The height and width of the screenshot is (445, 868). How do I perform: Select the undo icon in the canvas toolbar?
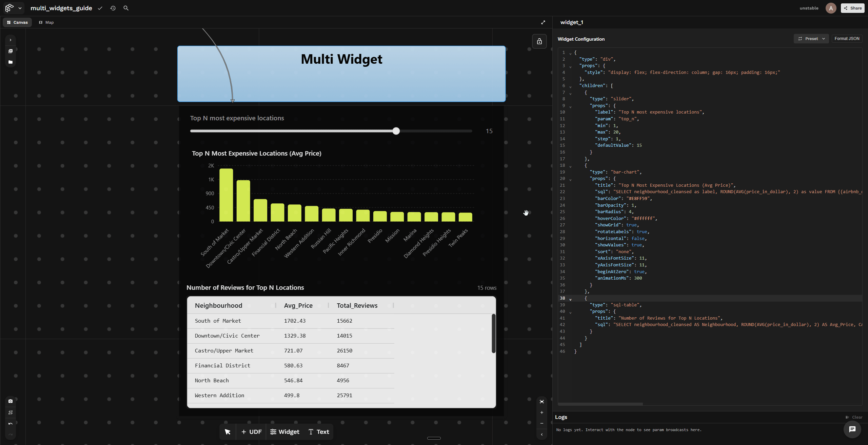[x=11, y=424]
